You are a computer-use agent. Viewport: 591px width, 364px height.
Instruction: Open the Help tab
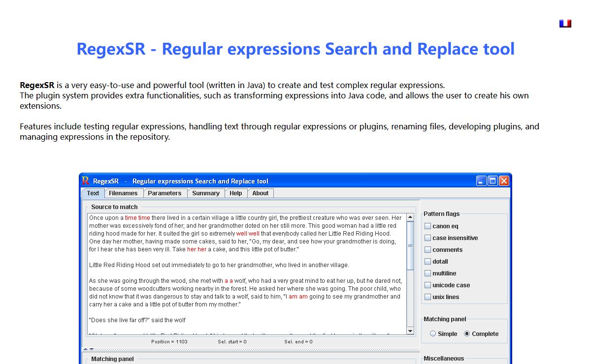pos(236,193)
